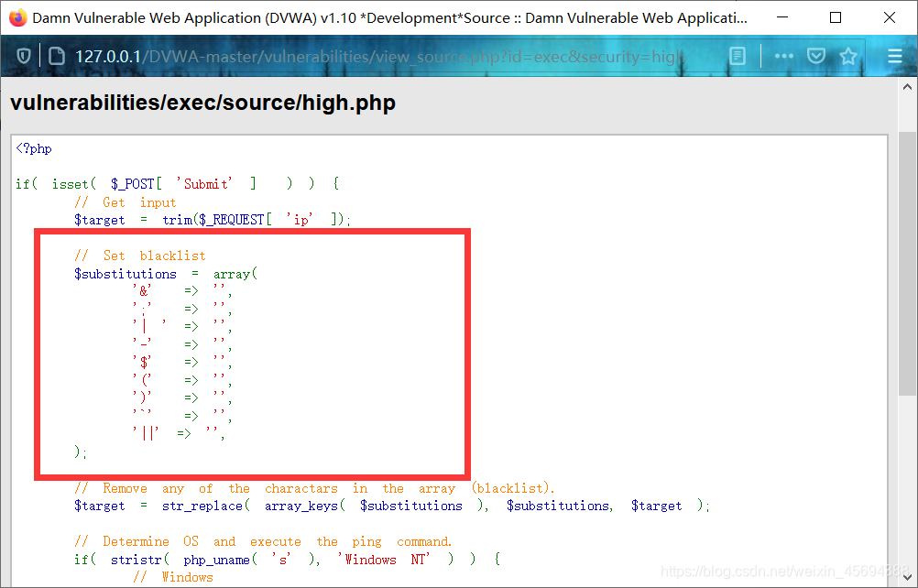Viewport: 918px width, 588px height.
Task: Click the '<?php' opening tag text
Action: click(x=34, y=148)
